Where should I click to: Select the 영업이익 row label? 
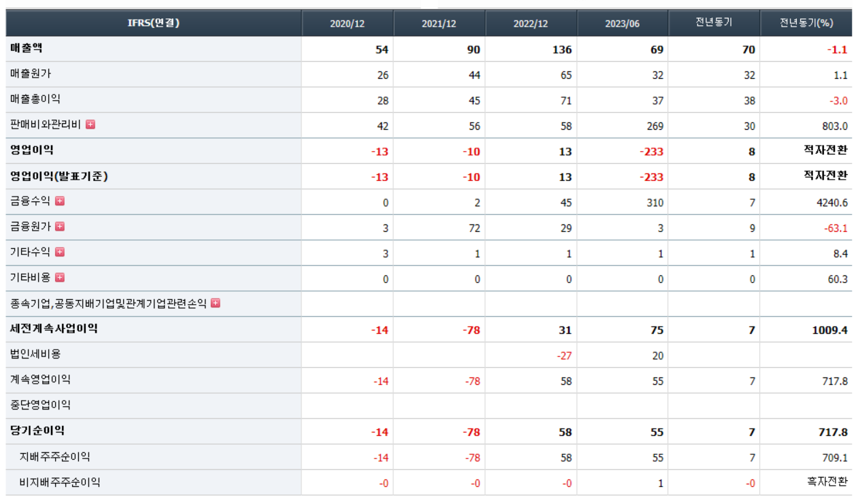(32, 150)
